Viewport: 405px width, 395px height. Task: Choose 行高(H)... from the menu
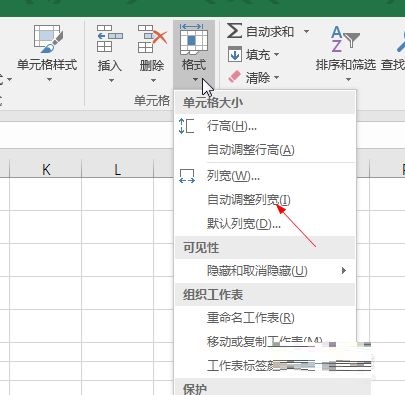(x=265, y=126)
